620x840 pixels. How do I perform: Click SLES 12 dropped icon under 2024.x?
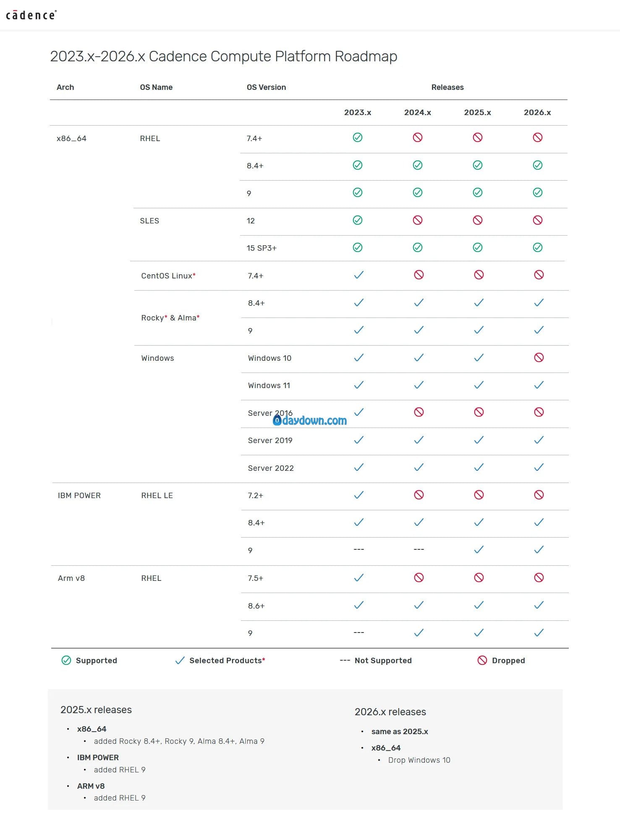tap(417, 220)
